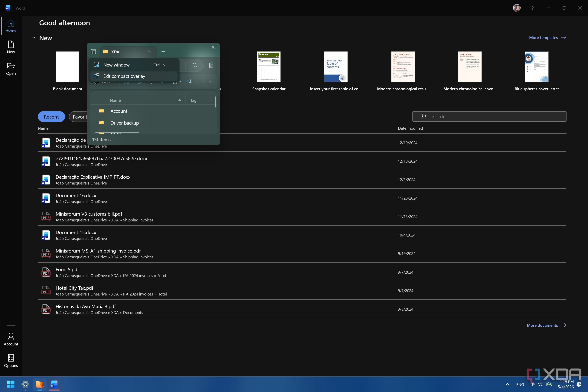
Task: Choose Exit compact overlay
Action: [134, 76]
